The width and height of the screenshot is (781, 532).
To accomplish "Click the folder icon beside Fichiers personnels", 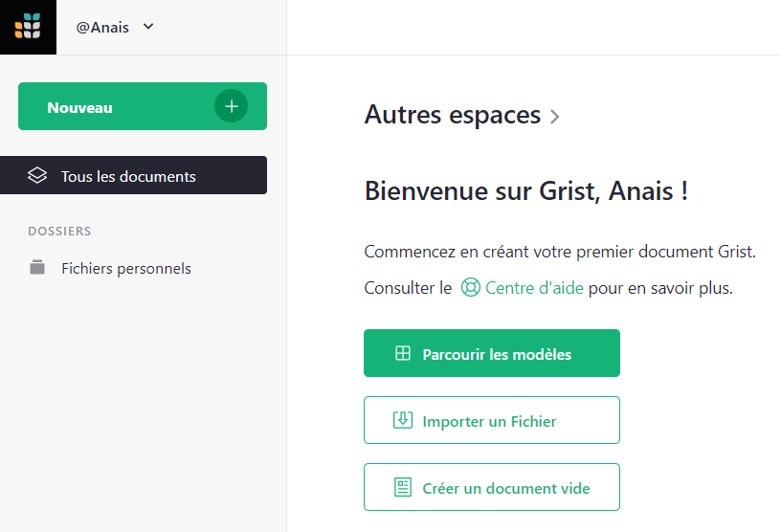I will click(x=37, y=267).
